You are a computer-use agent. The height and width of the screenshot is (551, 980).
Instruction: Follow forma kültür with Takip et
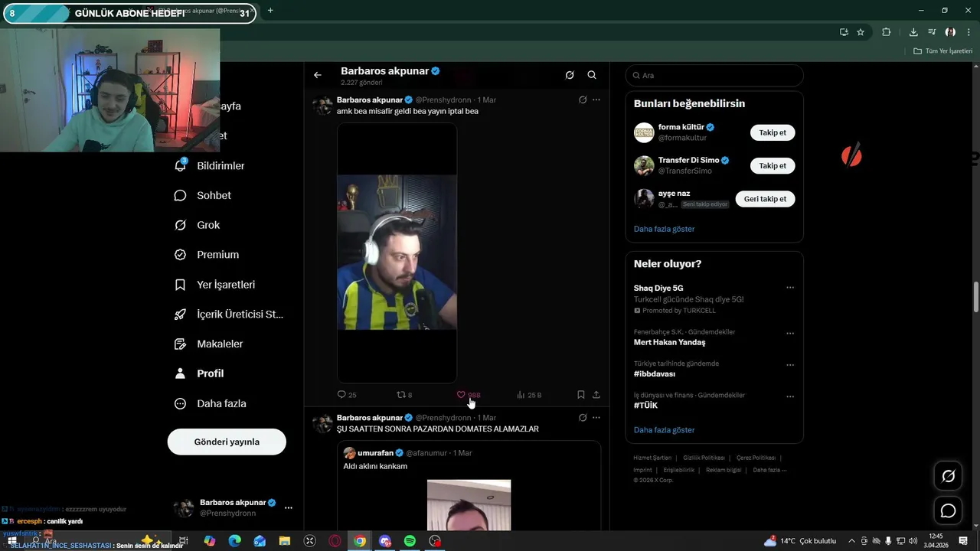coord(773,132)
